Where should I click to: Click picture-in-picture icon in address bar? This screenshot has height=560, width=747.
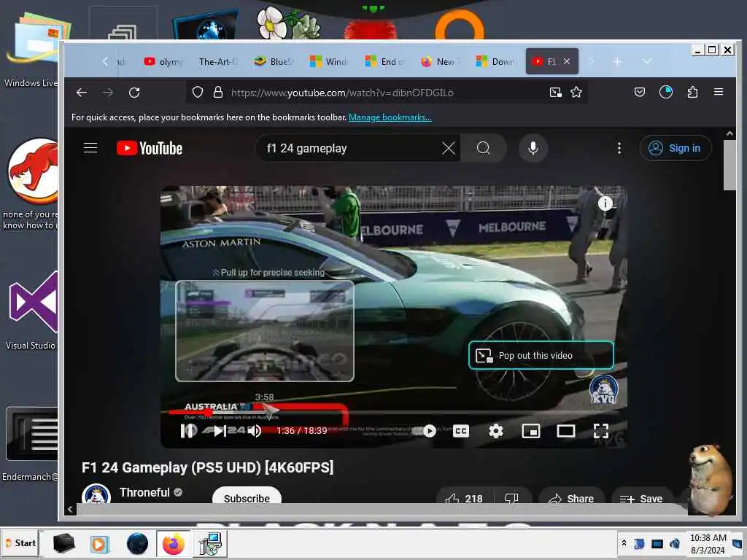click(555, 93)
